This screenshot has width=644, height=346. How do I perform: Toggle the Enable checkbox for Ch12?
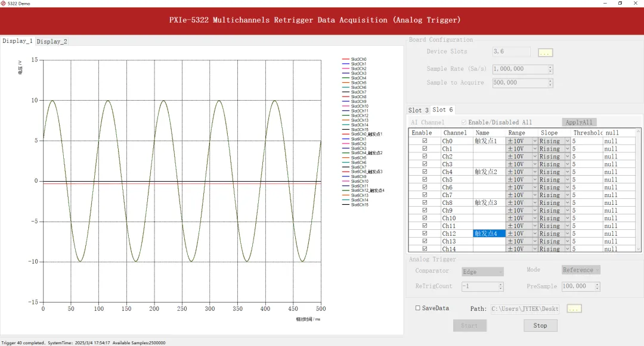(425, 233)
